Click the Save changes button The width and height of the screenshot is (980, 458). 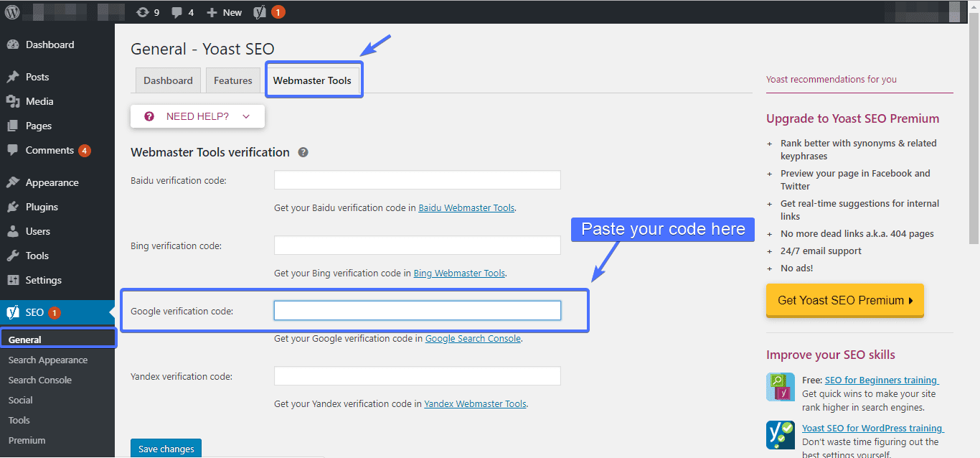166,449
